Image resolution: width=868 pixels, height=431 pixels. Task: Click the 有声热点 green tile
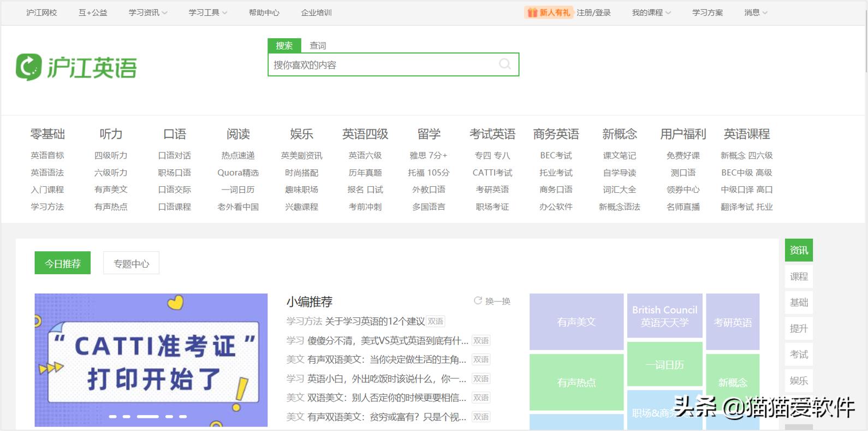pos(576,382)
